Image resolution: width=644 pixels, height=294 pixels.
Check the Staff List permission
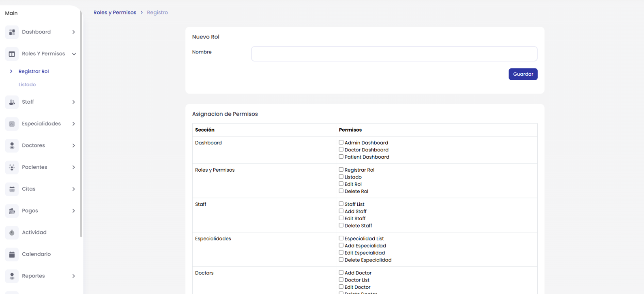pyautogui.click(x=341, y=204)
